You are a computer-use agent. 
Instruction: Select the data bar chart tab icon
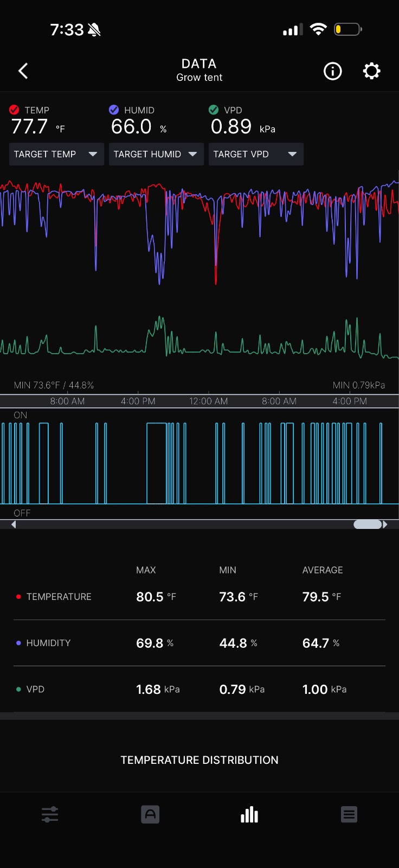(x=249, y=814)
